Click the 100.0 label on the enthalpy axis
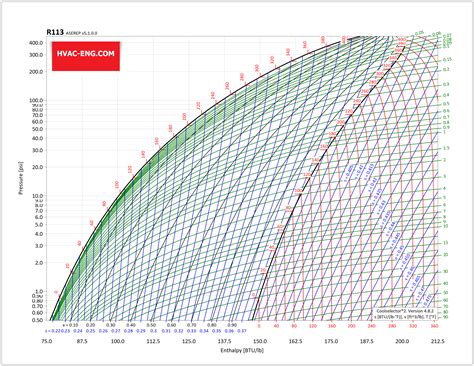 click(x=118, y=341)
